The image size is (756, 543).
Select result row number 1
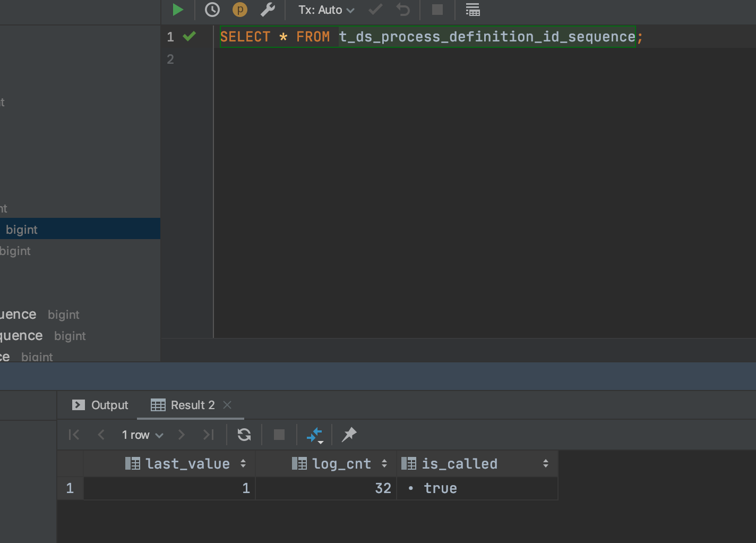(70, 488)
